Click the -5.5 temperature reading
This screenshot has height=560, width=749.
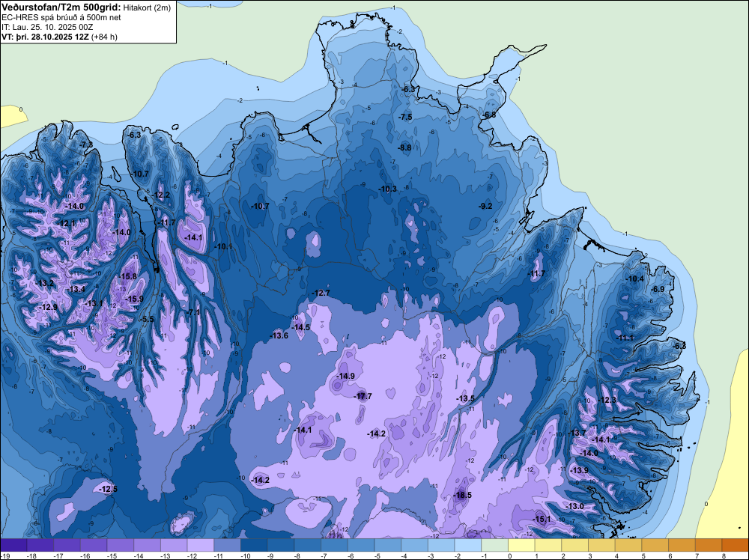148,320
